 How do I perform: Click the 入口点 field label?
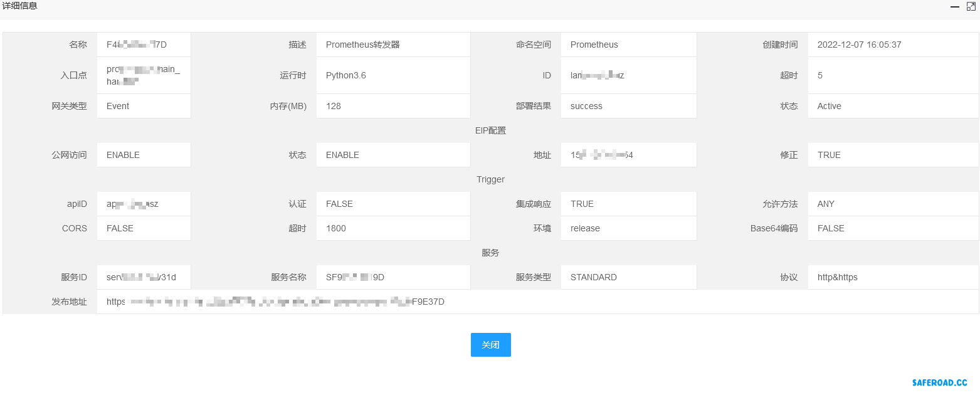[x=73, y=75]
